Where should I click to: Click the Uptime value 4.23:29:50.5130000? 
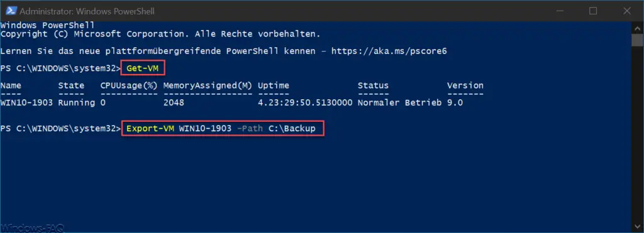305,102
